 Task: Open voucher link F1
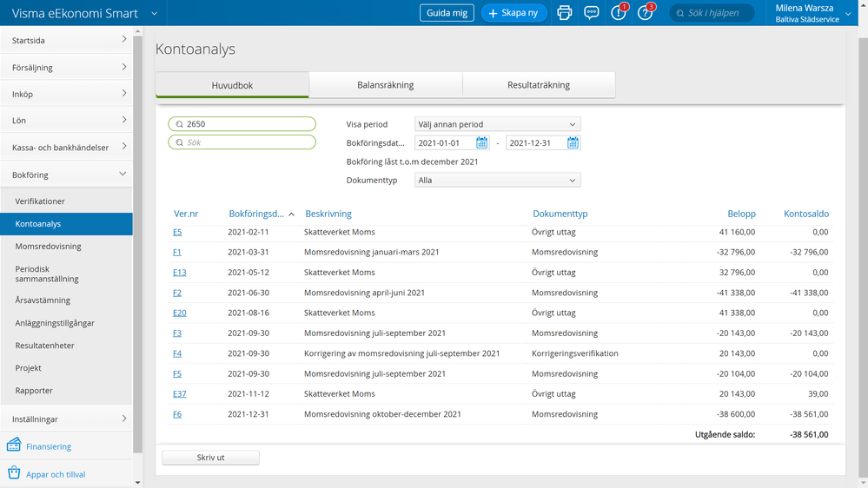point(177,252)
